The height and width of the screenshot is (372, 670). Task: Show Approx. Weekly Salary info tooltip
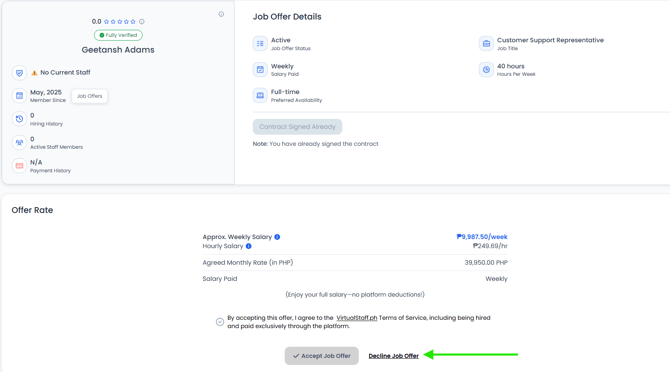(277, 237)
